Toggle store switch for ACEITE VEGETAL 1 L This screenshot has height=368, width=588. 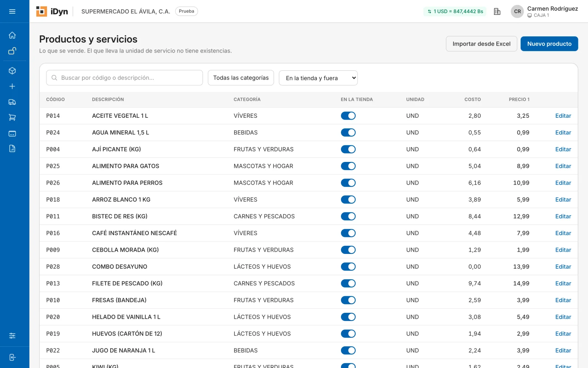(x=348, y=116)
